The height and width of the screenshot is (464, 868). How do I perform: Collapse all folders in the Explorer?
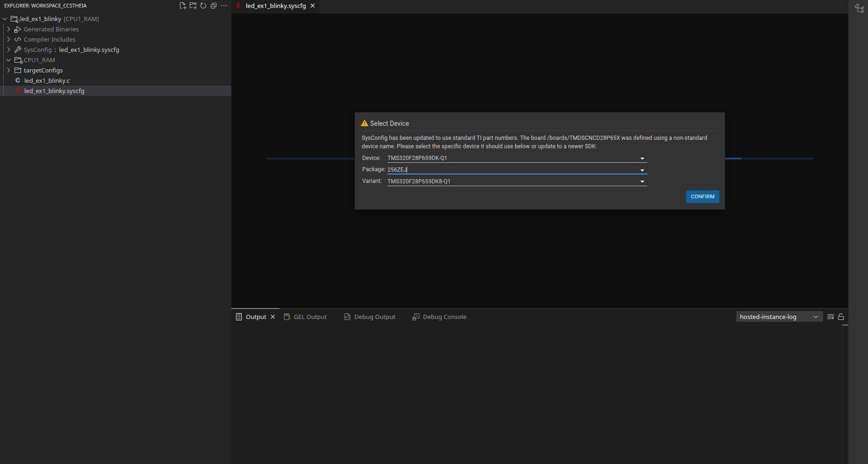coord(214,6)
